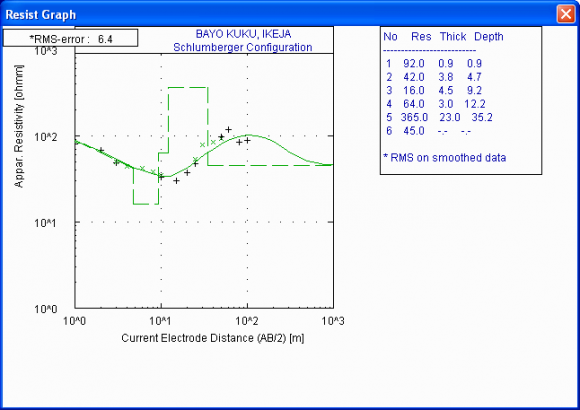Click depth value 9.2 in layer 3
Viewport: 580px width, 410px height.
pyautogui.click(x=474, y=90)
